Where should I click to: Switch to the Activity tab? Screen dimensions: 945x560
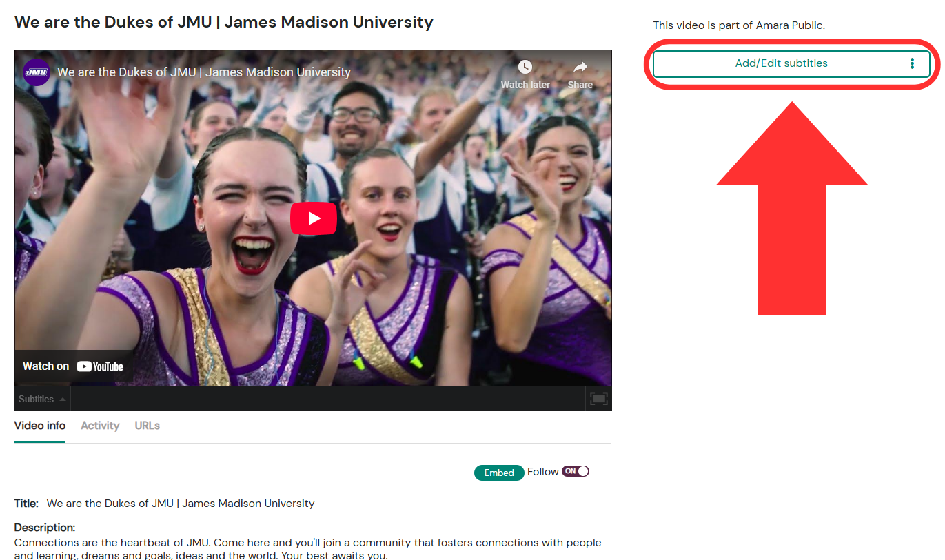100,426
